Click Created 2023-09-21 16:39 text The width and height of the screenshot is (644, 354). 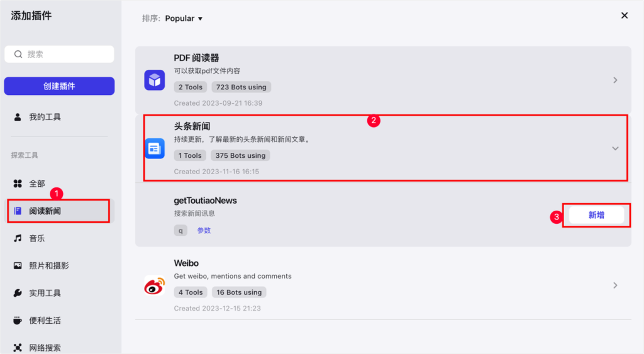(218, 103)
